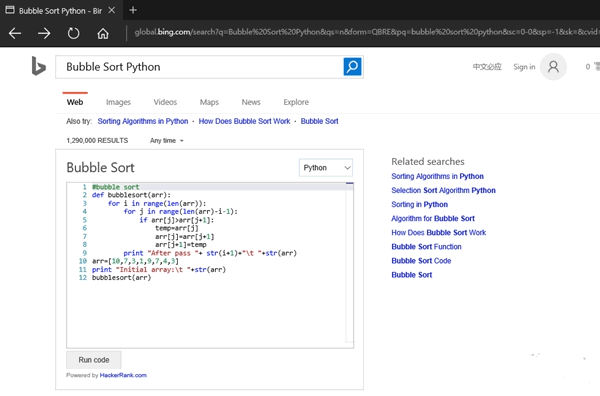The image size is (600, 396).
Task: Open the HackerRank.com link
Action: click(x=123, y=375)
